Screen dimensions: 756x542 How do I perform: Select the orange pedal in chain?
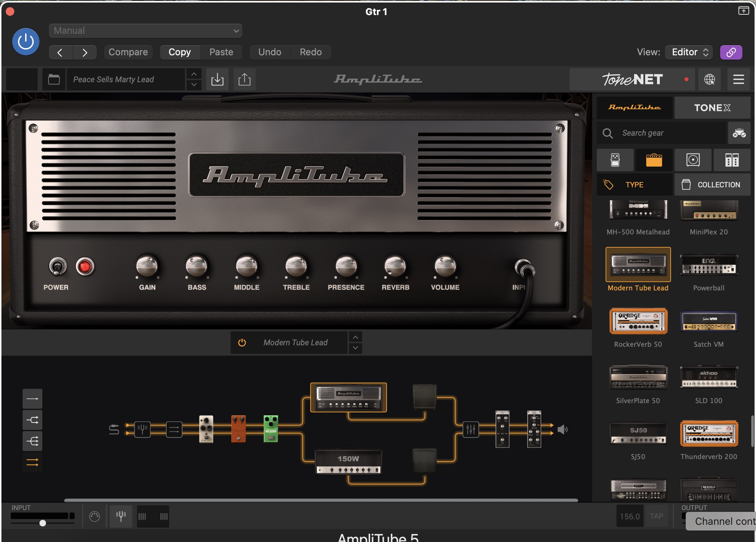click(x=238, y=429)
